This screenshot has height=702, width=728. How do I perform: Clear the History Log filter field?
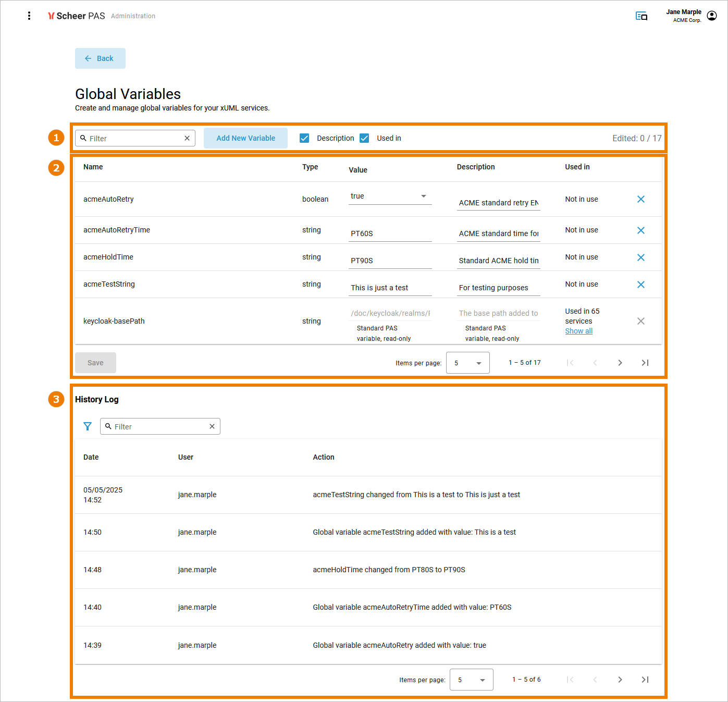pyautogui.click(x=212, y=426)
